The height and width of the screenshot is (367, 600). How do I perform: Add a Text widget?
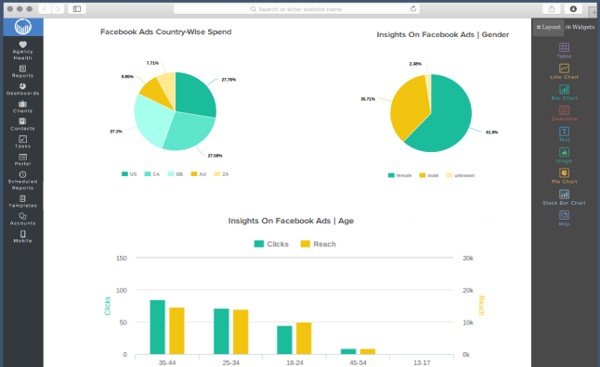(564, 134)
